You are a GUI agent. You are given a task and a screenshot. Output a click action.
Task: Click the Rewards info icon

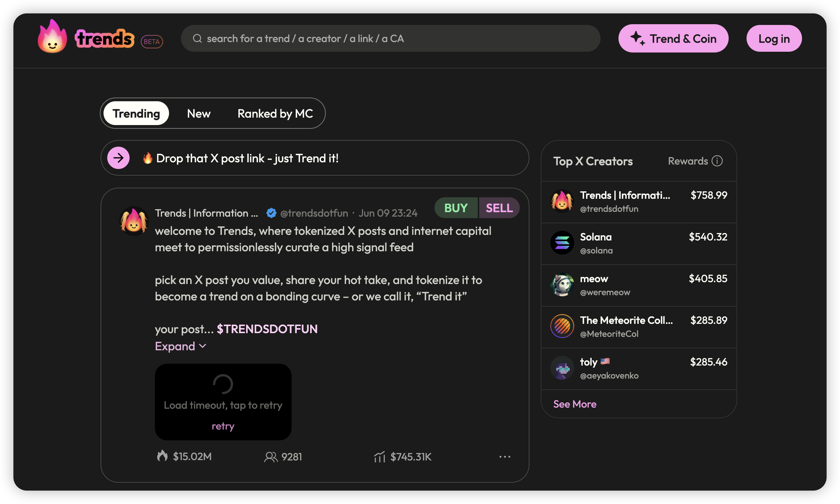[717, 161]
